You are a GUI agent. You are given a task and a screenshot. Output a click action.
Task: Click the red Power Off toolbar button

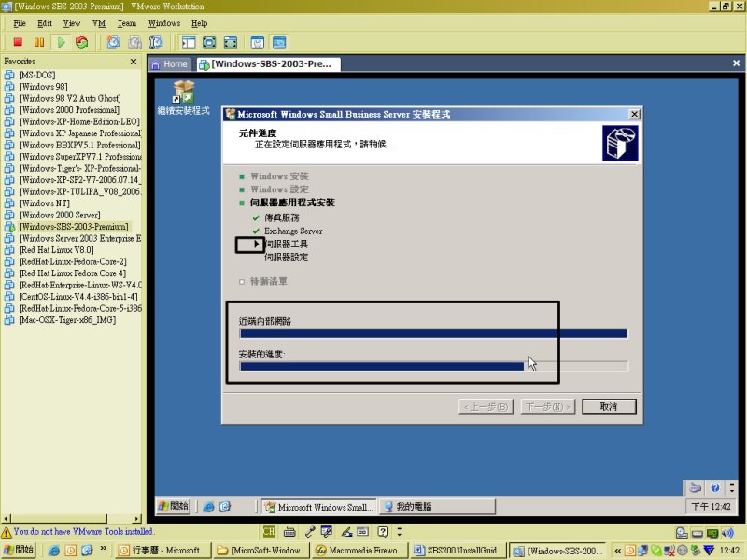point(18,42)
